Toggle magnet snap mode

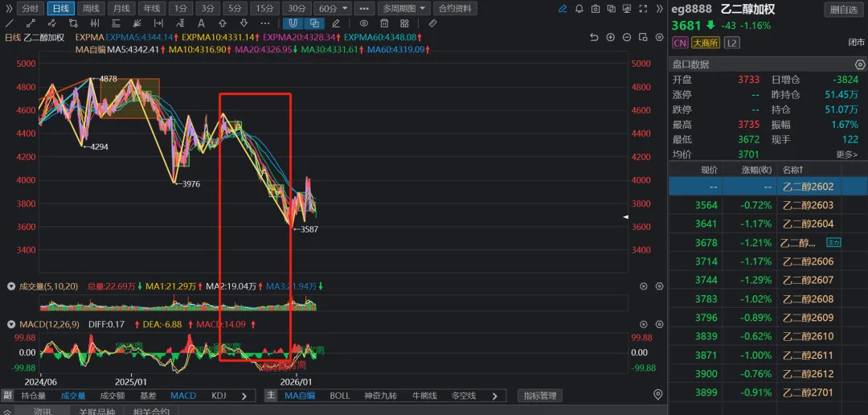(293, 23)
